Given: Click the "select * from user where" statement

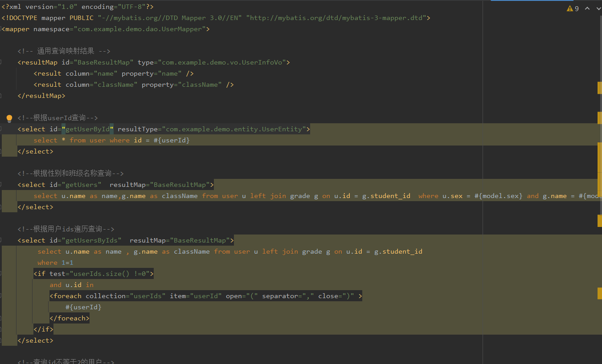Looking at the screenshot, I should pyautogui.click(x=82, y=140).
